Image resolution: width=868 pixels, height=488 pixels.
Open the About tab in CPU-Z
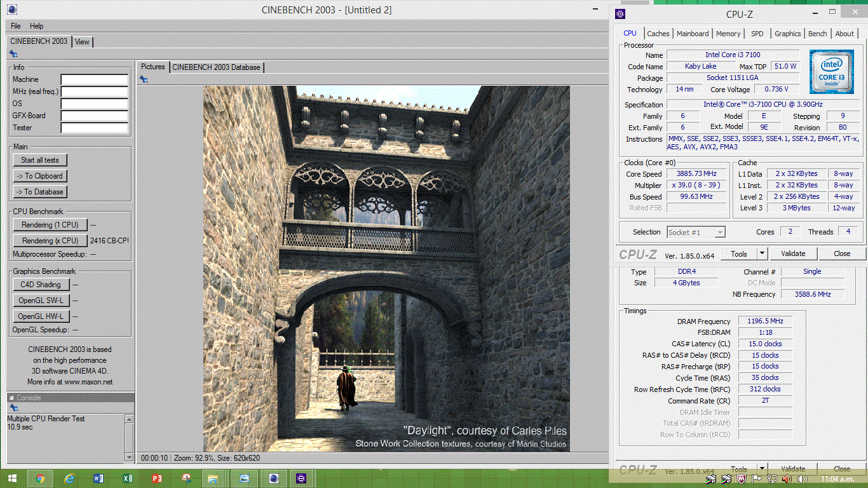tap(844, 34)
